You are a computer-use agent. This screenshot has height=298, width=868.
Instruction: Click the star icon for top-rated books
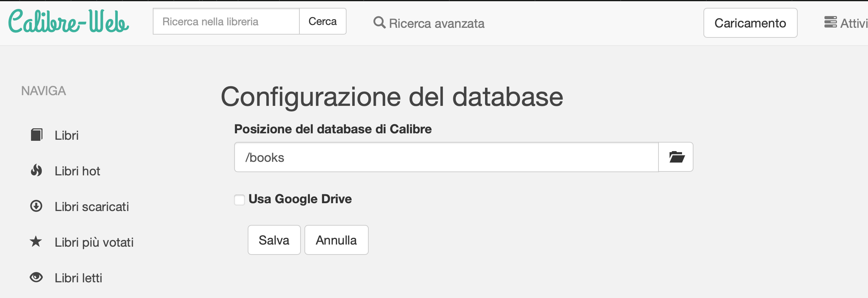point(36,242)
